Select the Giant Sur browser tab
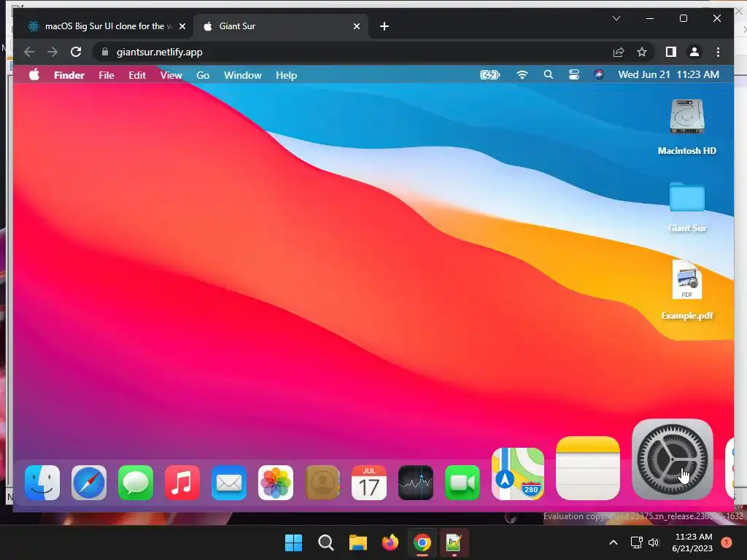Viewport: 747px width, 560px height. (x=280, y=26)
